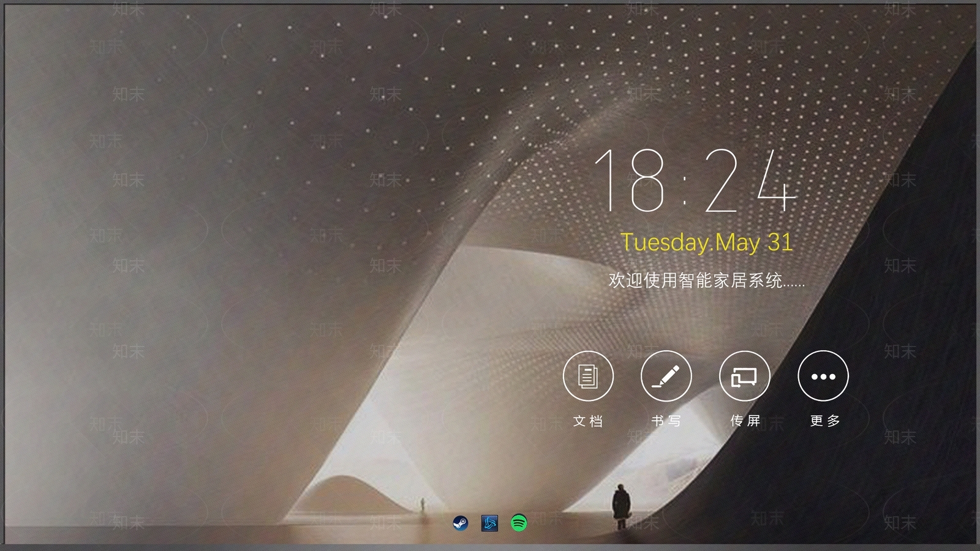Image resolution: width=980 pixels, height=551 pixels.
Task: Click the small distant figure in wallpaper
Action: tap(423, 505)
